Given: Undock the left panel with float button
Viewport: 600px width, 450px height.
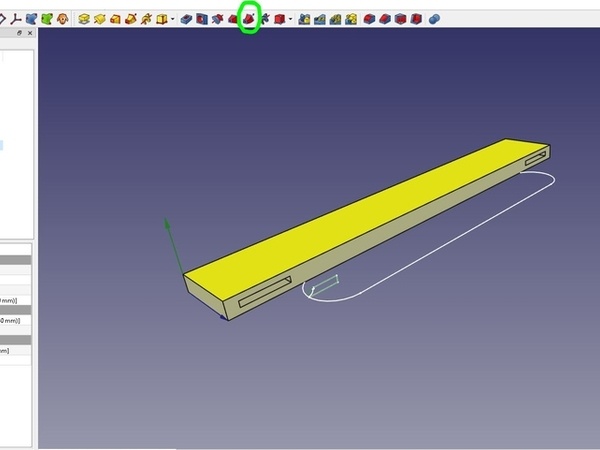Looking at the screenshot, I should point(20,33).
